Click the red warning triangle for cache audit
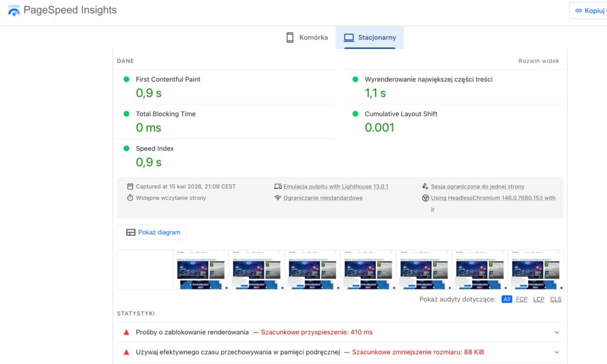This screenshot has height=364, width=607. (x=126, y=352)
